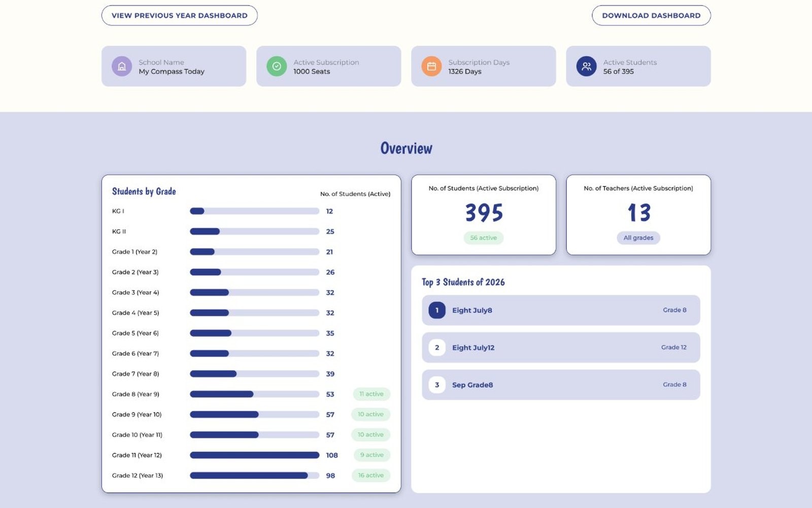Click the KG I progress bar
The image size is (812, 508).
click(x=254, y=211)
